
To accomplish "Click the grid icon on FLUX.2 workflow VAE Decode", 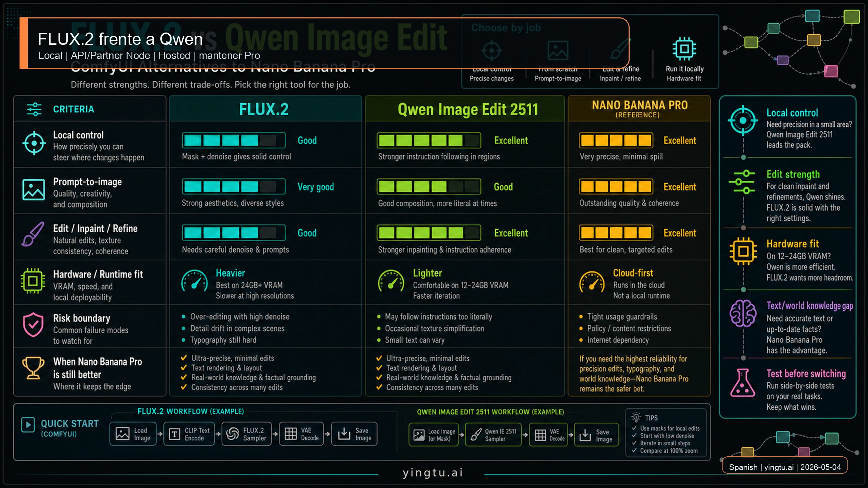I will [290, 434].
